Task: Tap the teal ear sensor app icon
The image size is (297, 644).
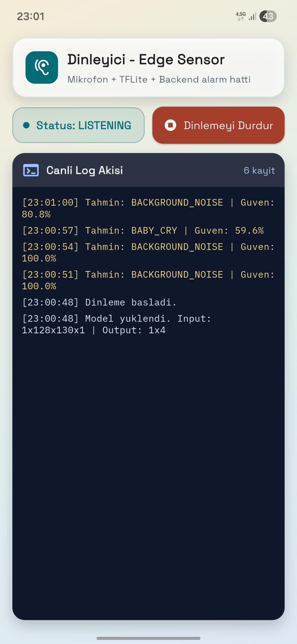Action: click(x=42, y=67)
